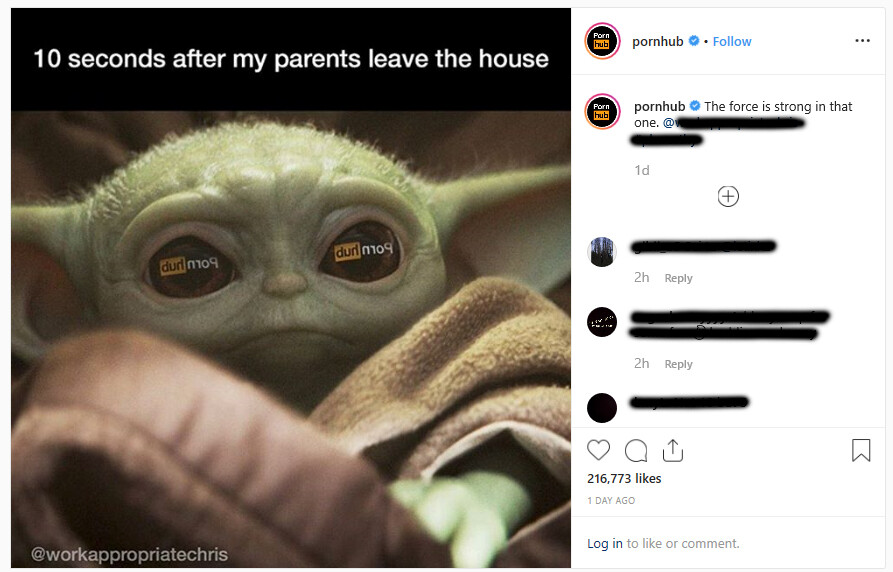Click the 1 DAY AGO timestamp
Image resolution: width=893 pixels, height=572 pixels.
[x=611, y=500]
